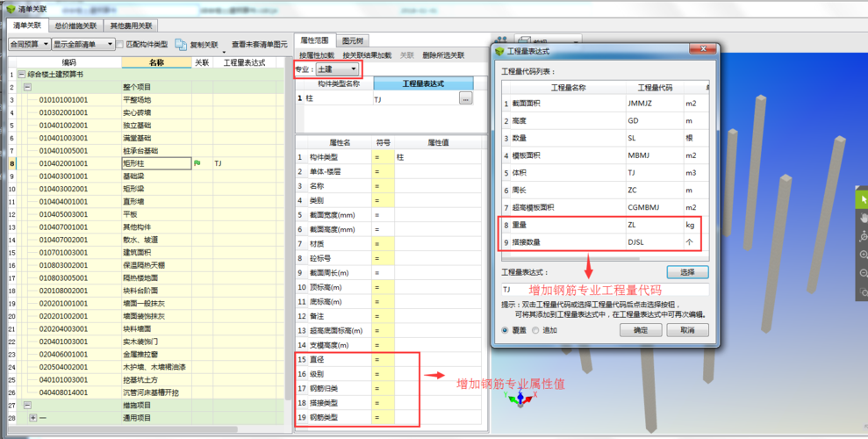868x439 pixels.
Task: Open the small arrow below 复制关联
Action: [x=224, y=52]
